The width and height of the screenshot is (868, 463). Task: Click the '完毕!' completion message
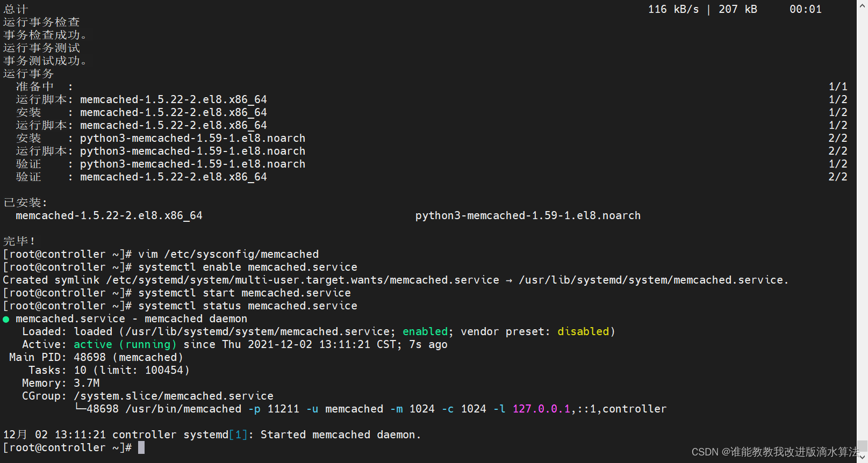tap(19, 241)
